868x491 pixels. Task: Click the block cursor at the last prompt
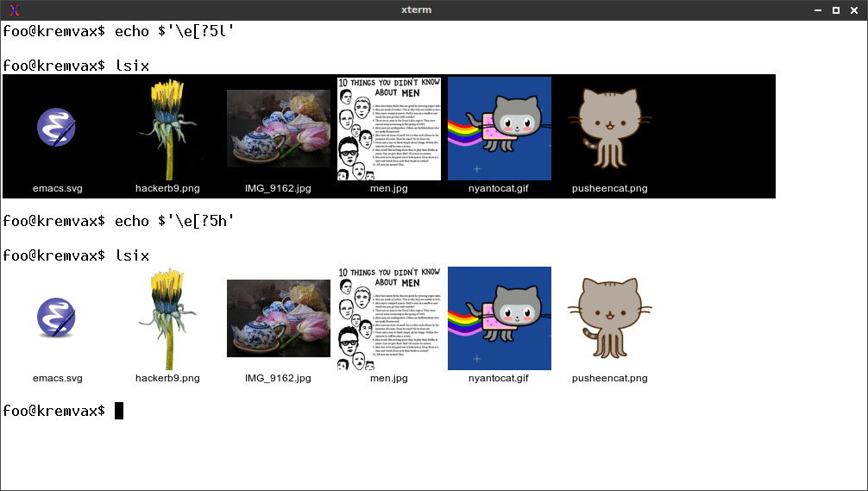(119, 411)
